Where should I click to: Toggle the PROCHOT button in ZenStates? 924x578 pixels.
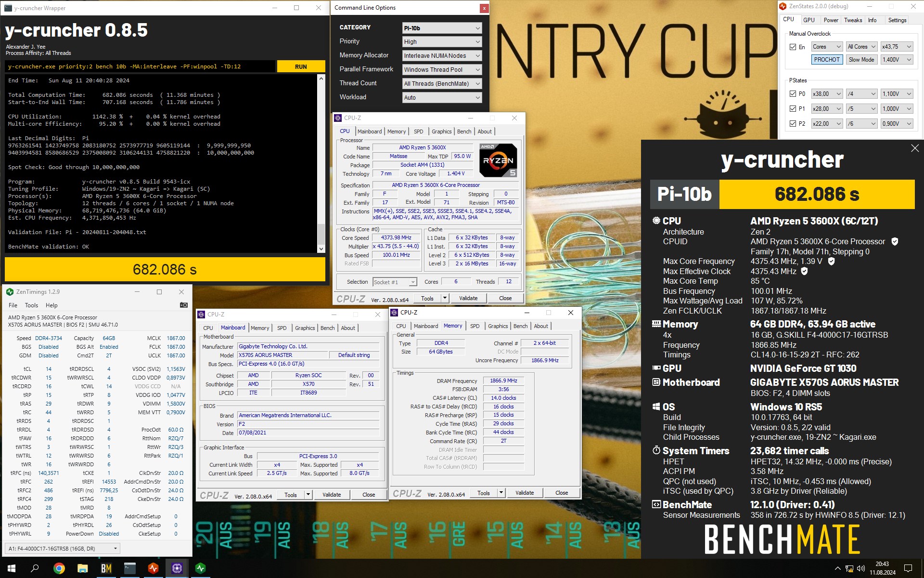tap(827, 60)
